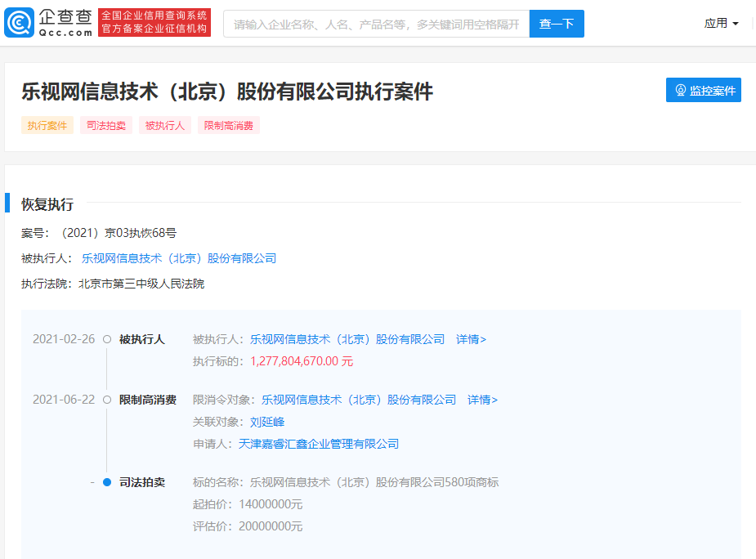
Task: Click the red 全国企业信用查询系统 banner
Action: (154, 23)
